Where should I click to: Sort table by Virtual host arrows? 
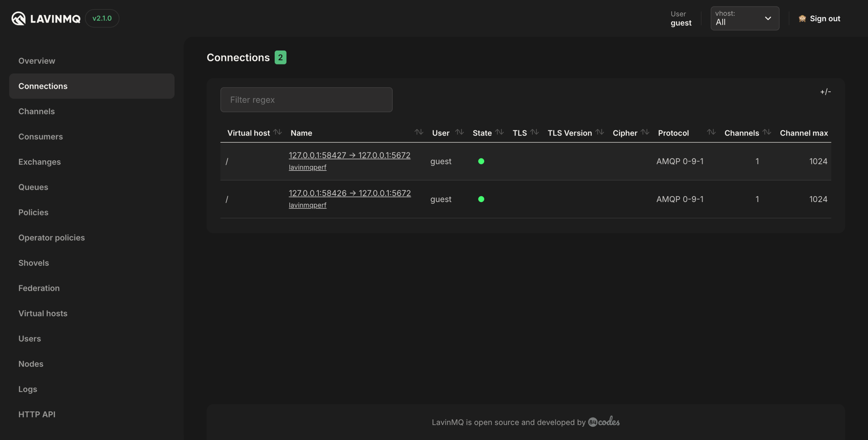(277, 132)
